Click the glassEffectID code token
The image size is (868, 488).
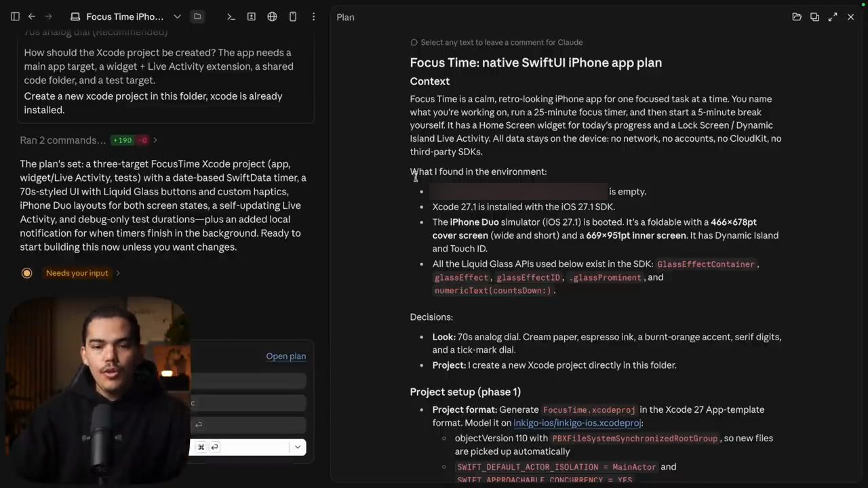[x=528, y=278]
